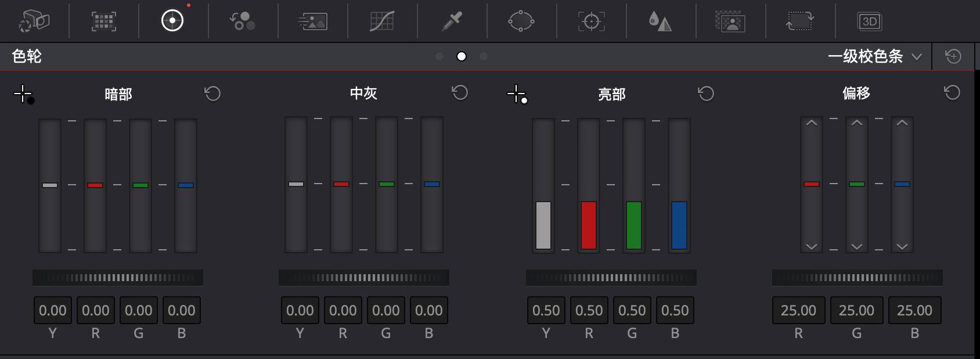Click down chevron on 偏移 blue bar
The height and width of the screenshot is (359, 980).
902,246
